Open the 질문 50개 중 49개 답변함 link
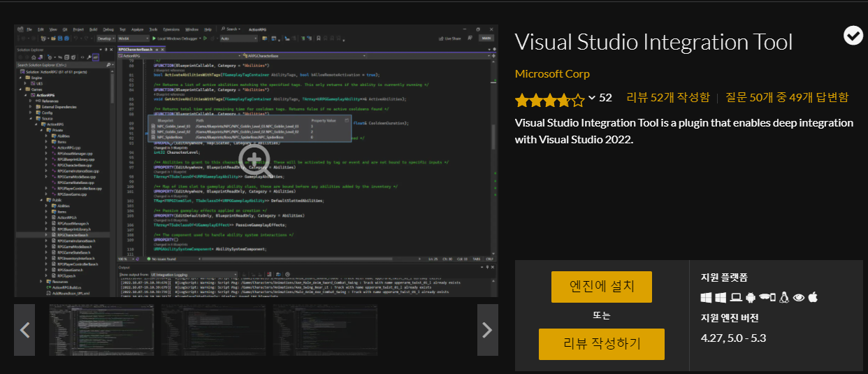868x374 pixels. [787, 97]
